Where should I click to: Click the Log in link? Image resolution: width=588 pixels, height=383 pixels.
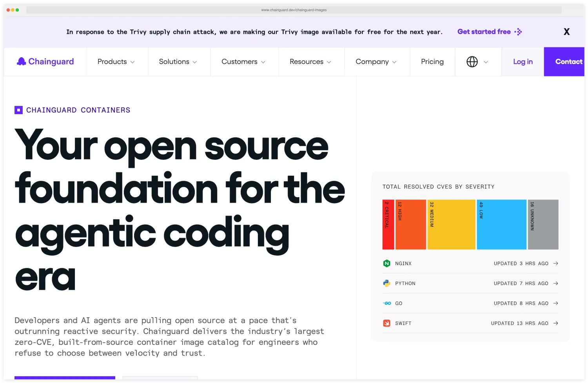523,62
